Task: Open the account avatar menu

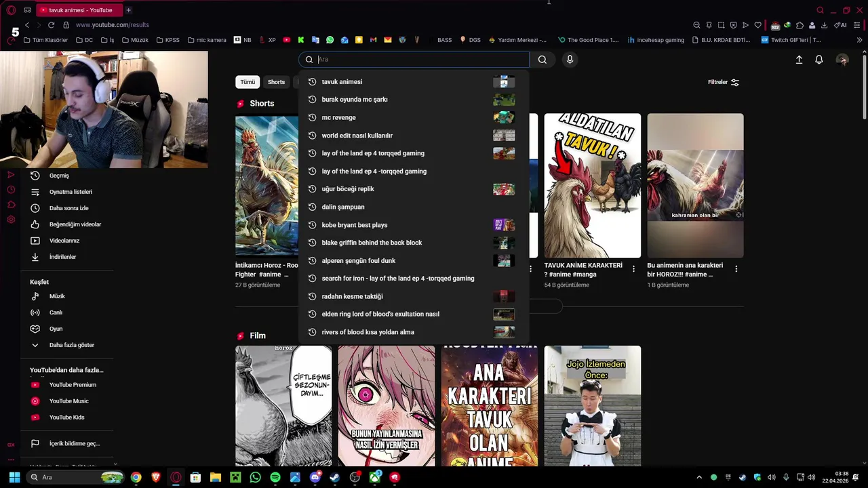Action: coord(842,60)
